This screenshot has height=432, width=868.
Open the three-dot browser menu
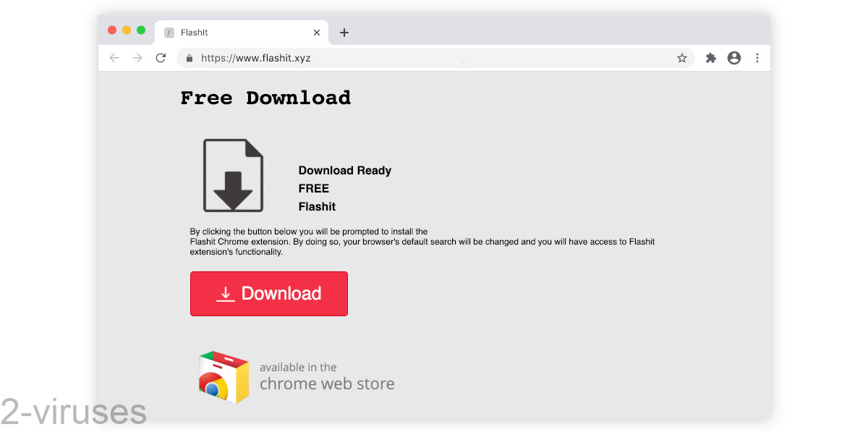[x=757, y=58]
